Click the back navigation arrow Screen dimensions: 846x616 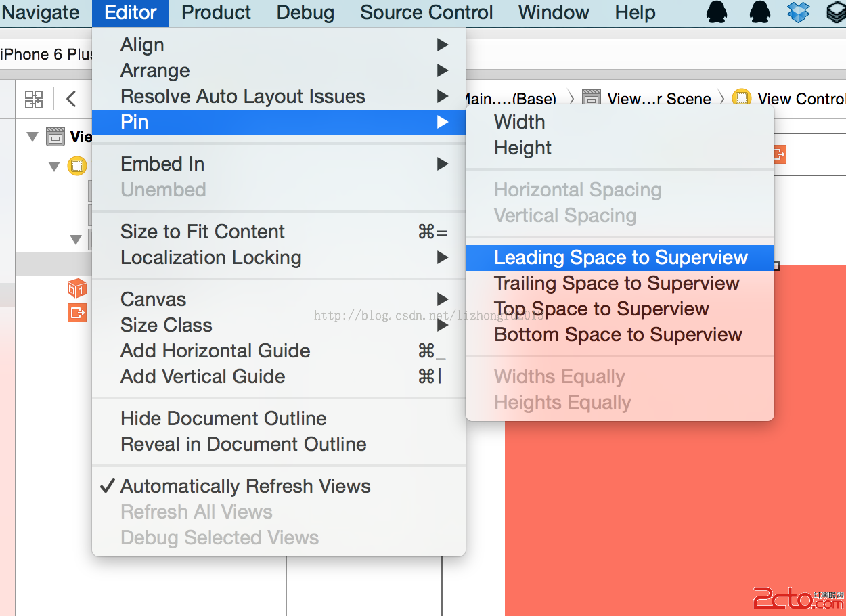click(x=71, y=100)
